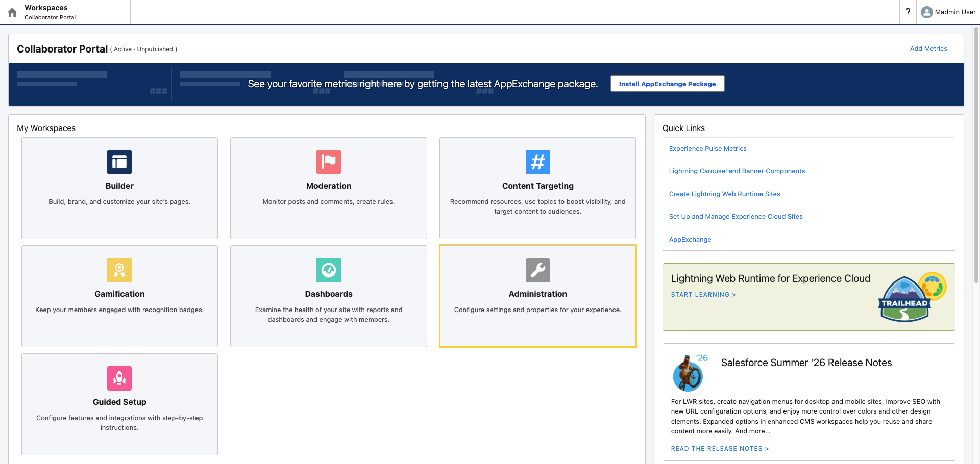Image resolution: width=980 pixels, height=464 pixels.
Task: Open the AppExchange quick link
Action: pyautogui.click(x=690, y=240)
